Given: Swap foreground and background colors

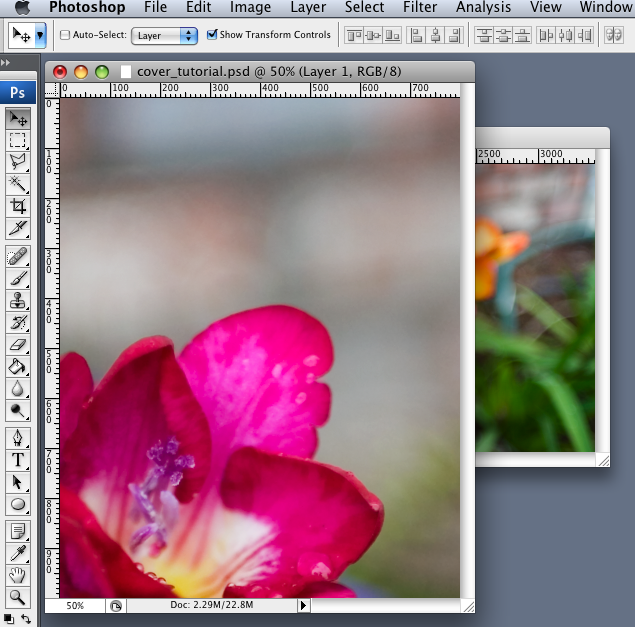Looking at the screenshot, I should coord(26,619).
